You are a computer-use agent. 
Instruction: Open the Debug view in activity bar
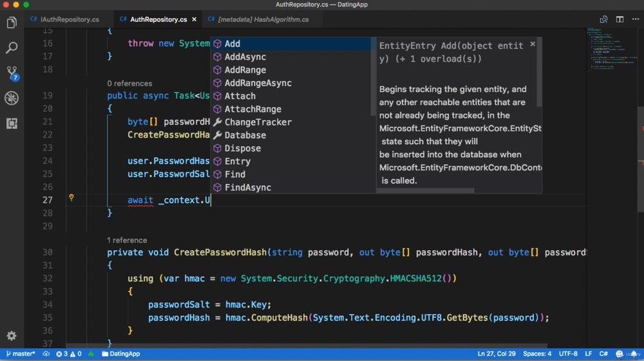tap(12, 98)
